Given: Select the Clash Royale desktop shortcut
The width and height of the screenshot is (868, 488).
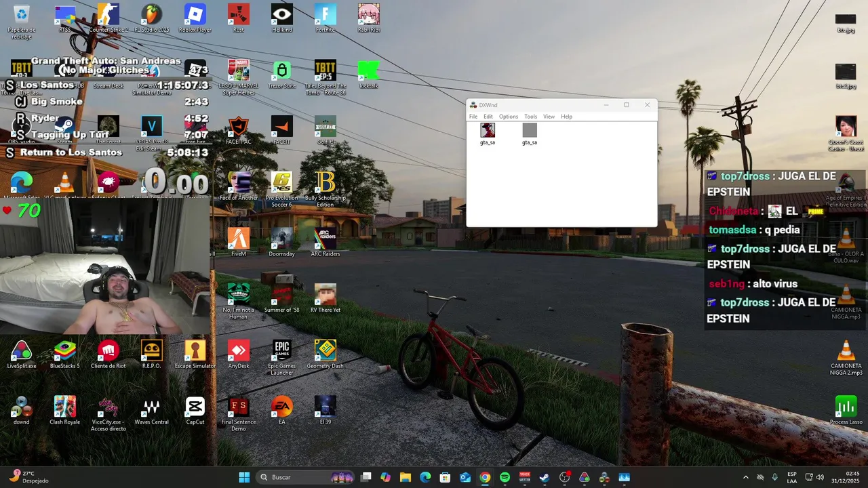Looking at the screenshot, I should 65,411.
